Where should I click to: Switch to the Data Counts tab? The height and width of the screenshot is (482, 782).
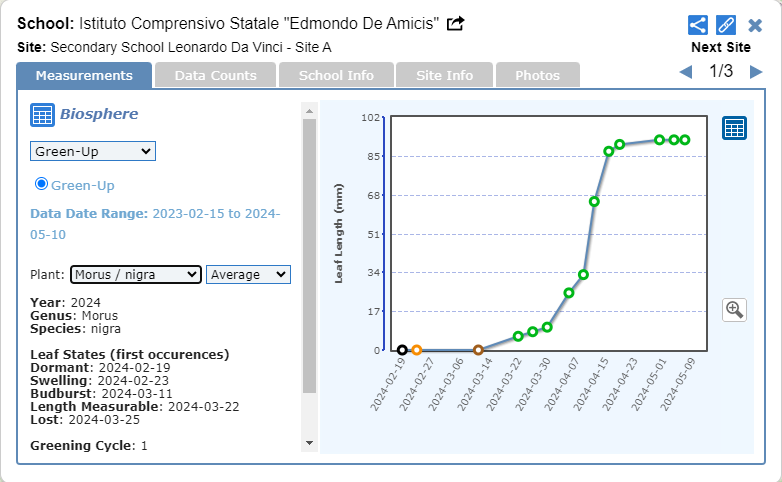click(215, 75)
